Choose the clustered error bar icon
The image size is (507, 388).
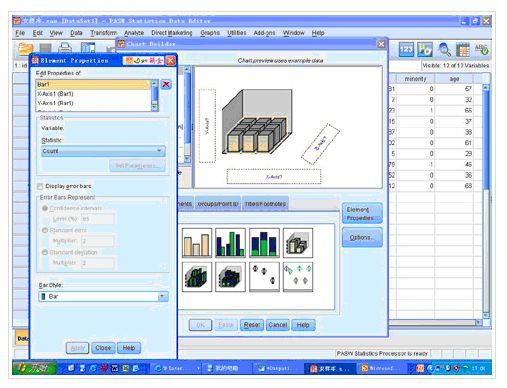click(x=298, y=277)
